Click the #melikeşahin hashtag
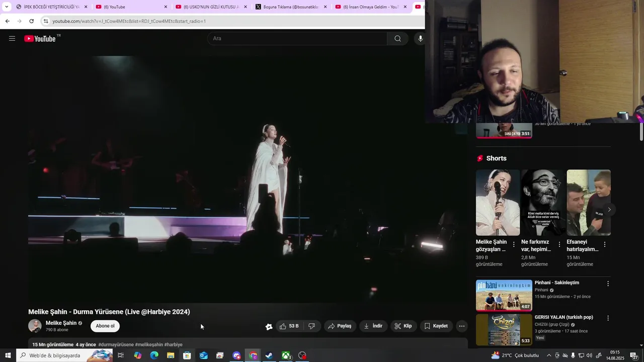Image resolution: width=644 pixels, height=362 pixels. 149,344
